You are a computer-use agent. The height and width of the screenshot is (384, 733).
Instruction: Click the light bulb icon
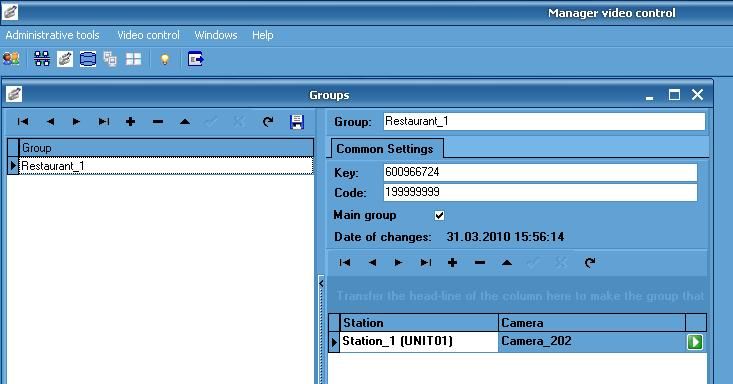(165, 59)
